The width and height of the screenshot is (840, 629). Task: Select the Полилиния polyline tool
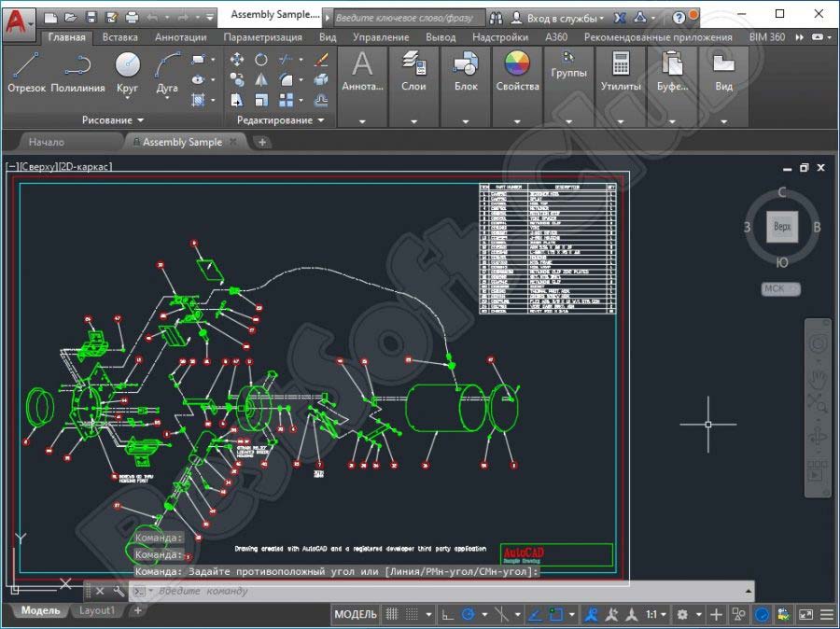[77, 73]
